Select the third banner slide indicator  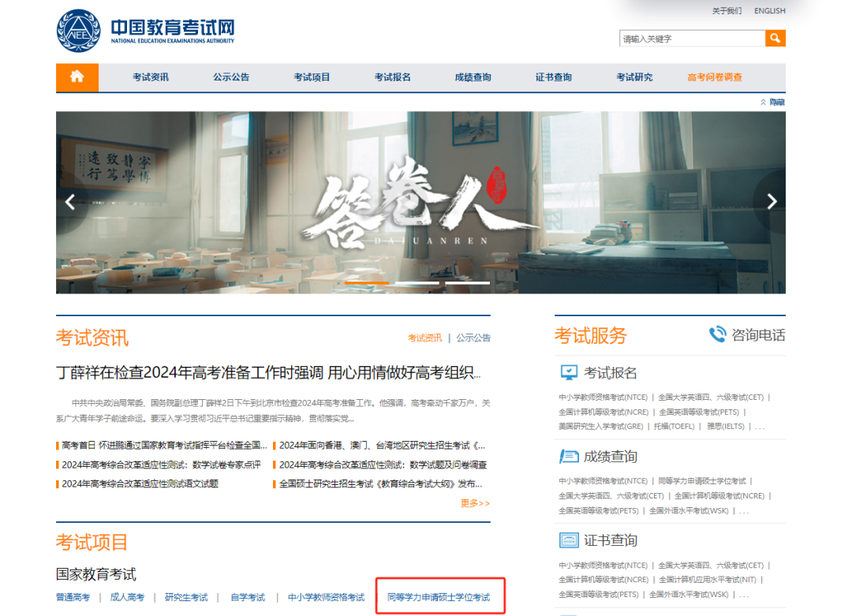[x=467, y=283]
